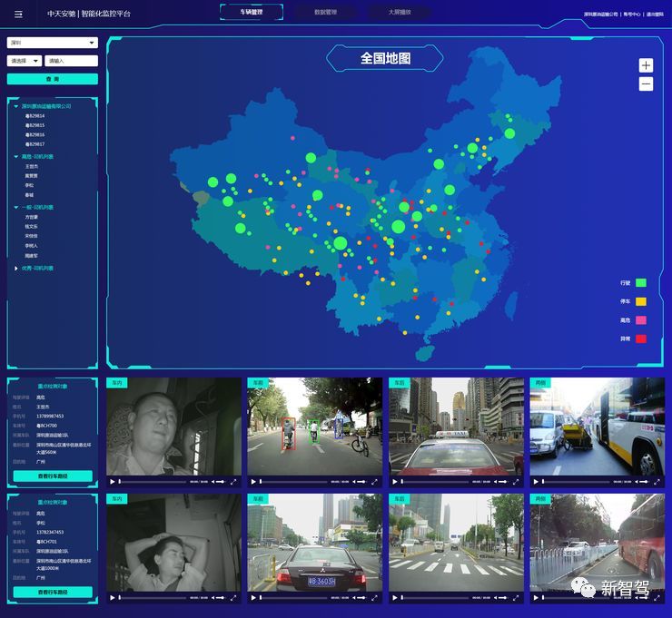
Task: Adjust volume slider on sleeping driver video
Action: 221,598
